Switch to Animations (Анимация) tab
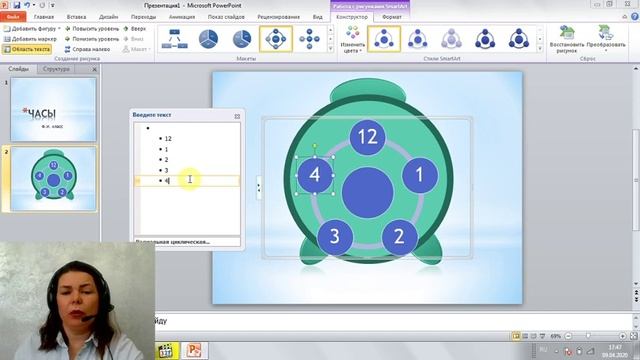 (x=182, y=17)
